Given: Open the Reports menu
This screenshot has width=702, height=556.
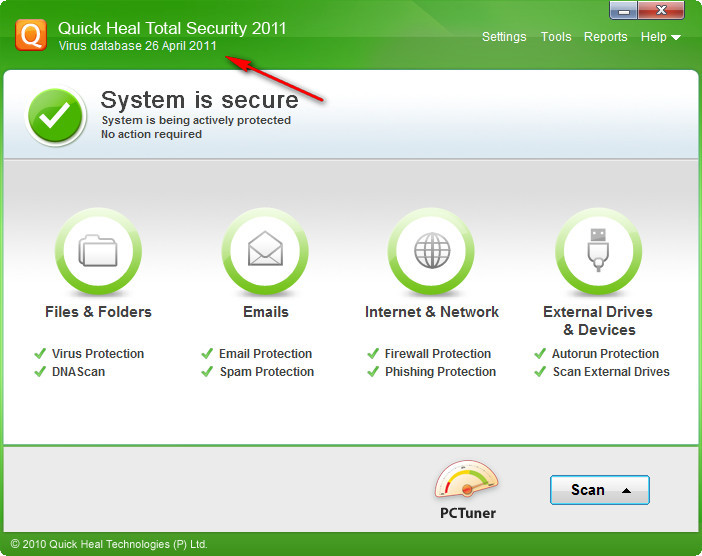Looking at the screenshot, I should coord(605,37).
